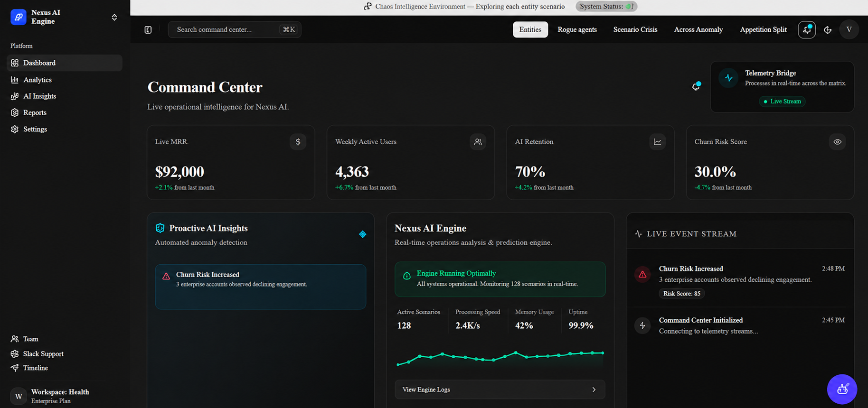
Task: Focus the Search command center field
Action: (235, 29)
